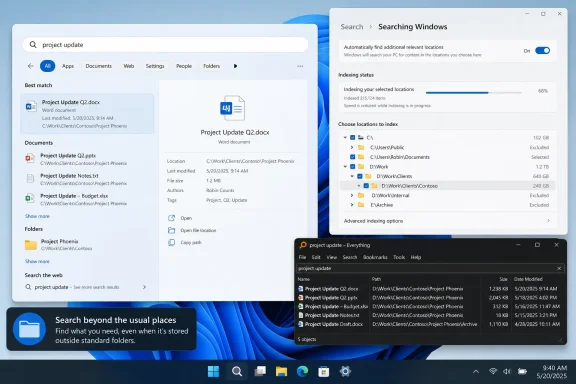This screenshot has height=384, width=576.
Task: Click the web search magnifier for project update
Action: pos(28,287)
